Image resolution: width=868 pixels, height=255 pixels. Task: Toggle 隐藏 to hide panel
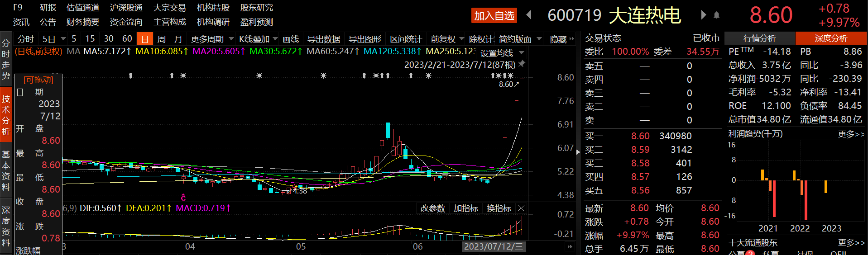tap(558, 39)
